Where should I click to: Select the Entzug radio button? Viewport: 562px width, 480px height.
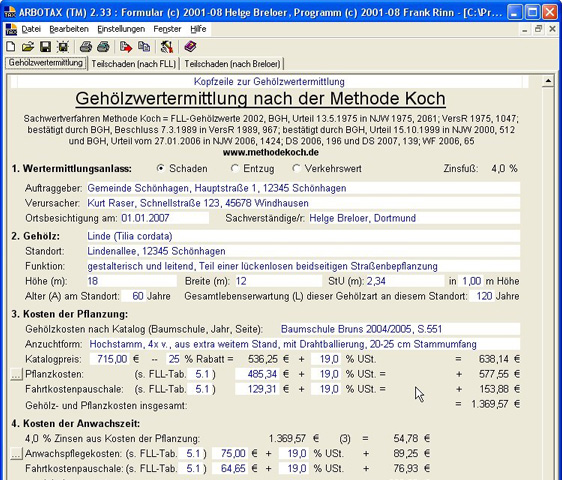tap(235, 168)
